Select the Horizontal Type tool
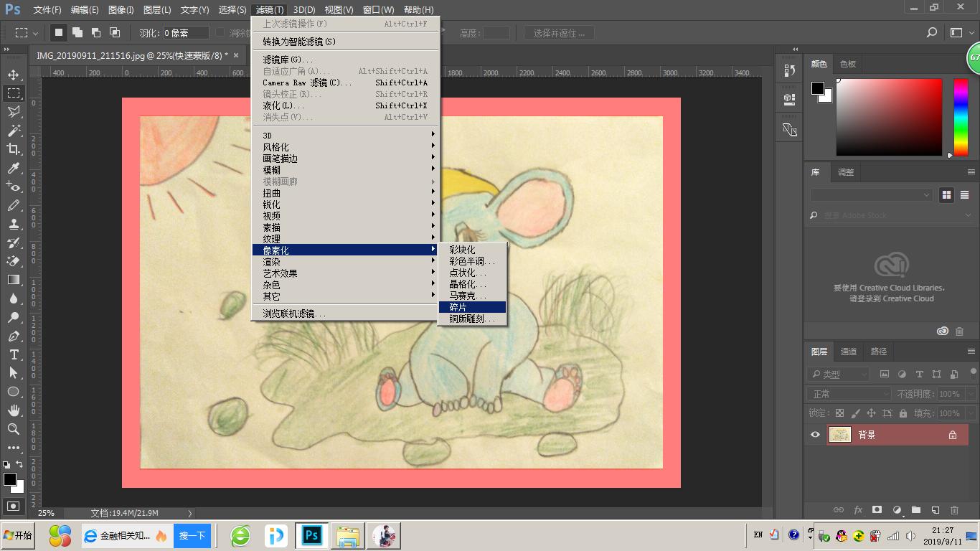The height and width of the screenshot is (551, 980). [16, 354]
